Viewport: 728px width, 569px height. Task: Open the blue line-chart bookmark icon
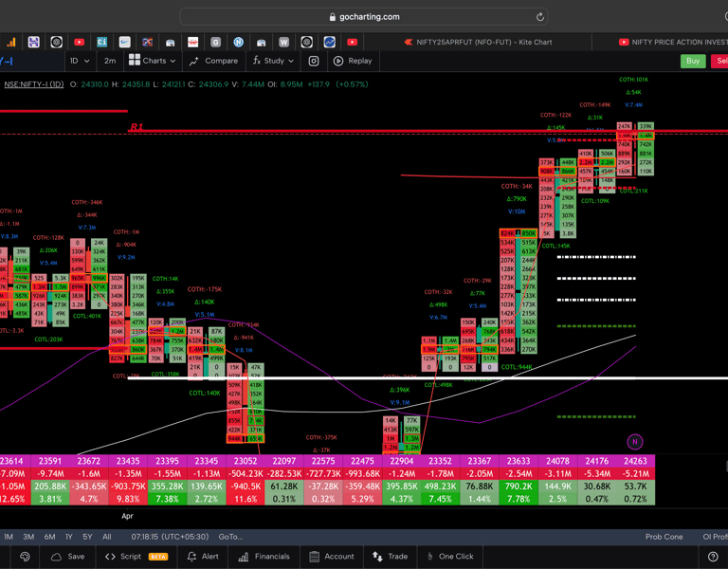(329, 43)
